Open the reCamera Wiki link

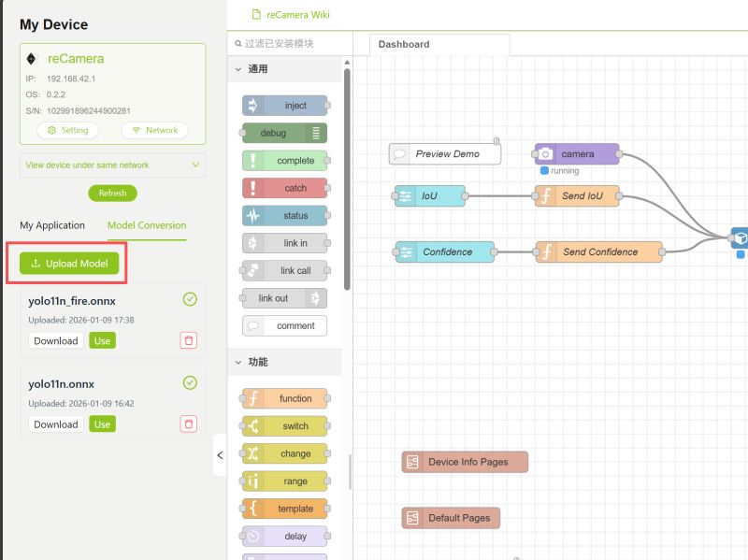297,15
